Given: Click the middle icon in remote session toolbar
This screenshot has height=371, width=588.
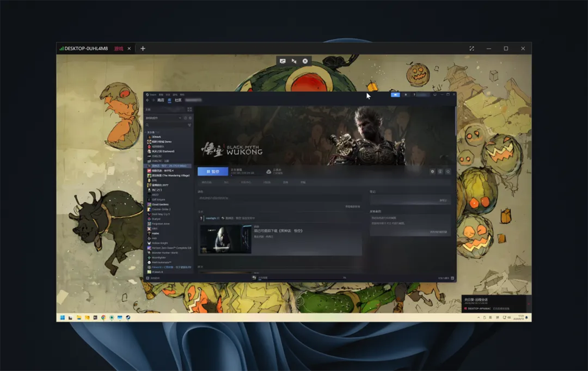Looking at the screenshot, I should click(x=294, y=61).
